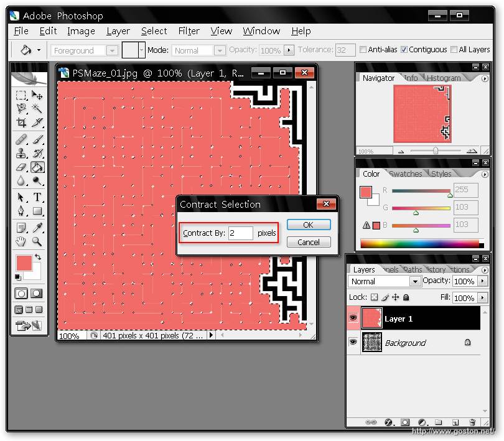504x441 pixels.
Task: Switch to the Swatches tab
Action: click(406, 174)
